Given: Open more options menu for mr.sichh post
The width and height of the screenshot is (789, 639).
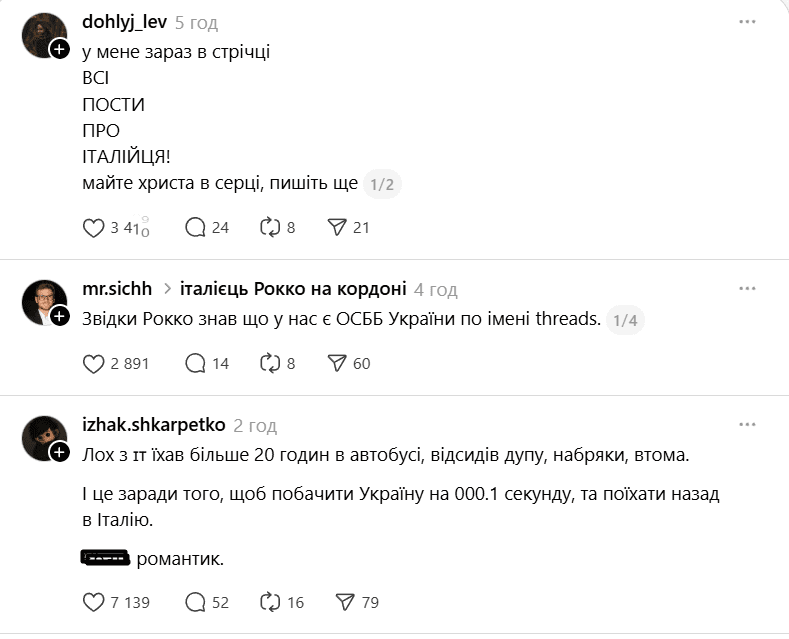Looking at the screenshot, I should [x=747, y=289].
